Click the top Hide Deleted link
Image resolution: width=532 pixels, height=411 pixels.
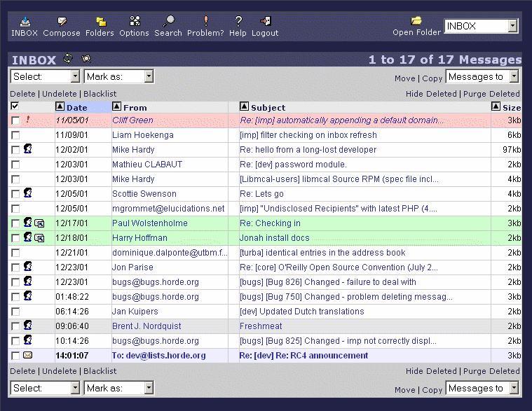click(x=431, y=94)
